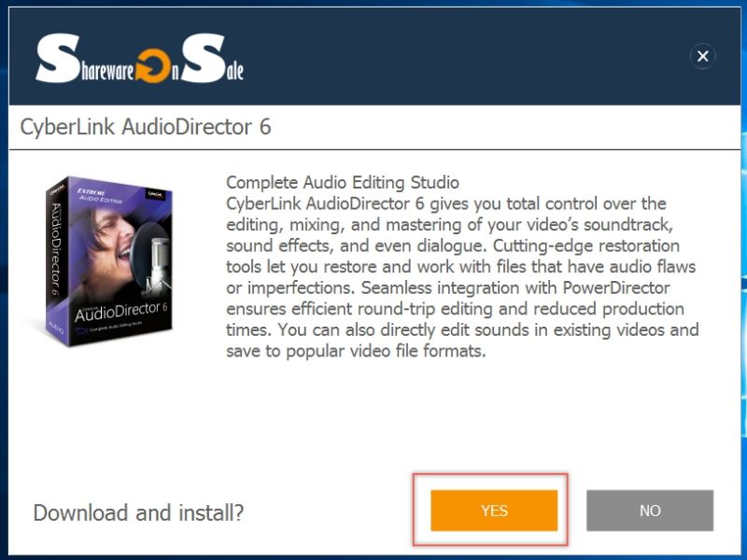747x560 pixels.
Task: Click the orange YES button
Action: pyautogui.click(x=494, y=511)
